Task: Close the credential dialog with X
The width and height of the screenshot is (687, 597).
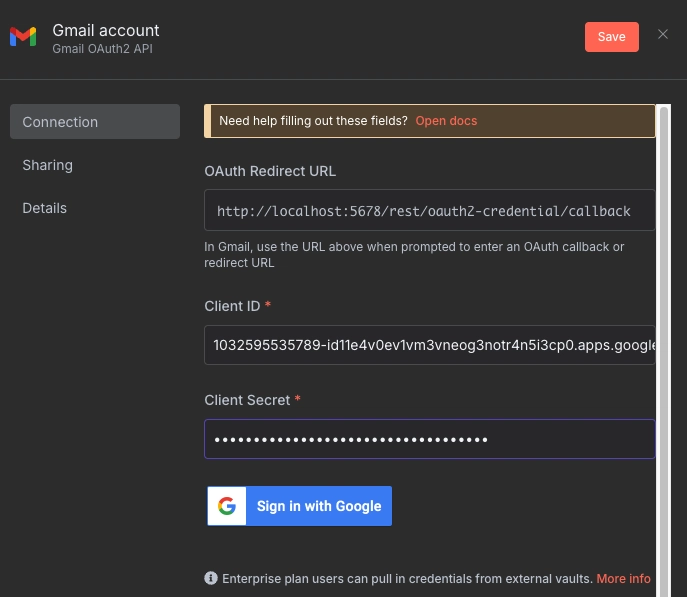Action: [662, 34]
